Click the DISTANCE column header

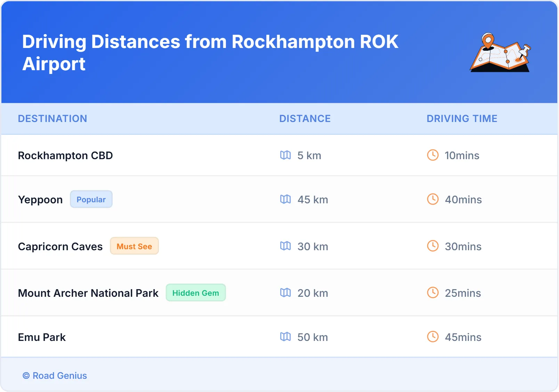(x=305, y=119)
